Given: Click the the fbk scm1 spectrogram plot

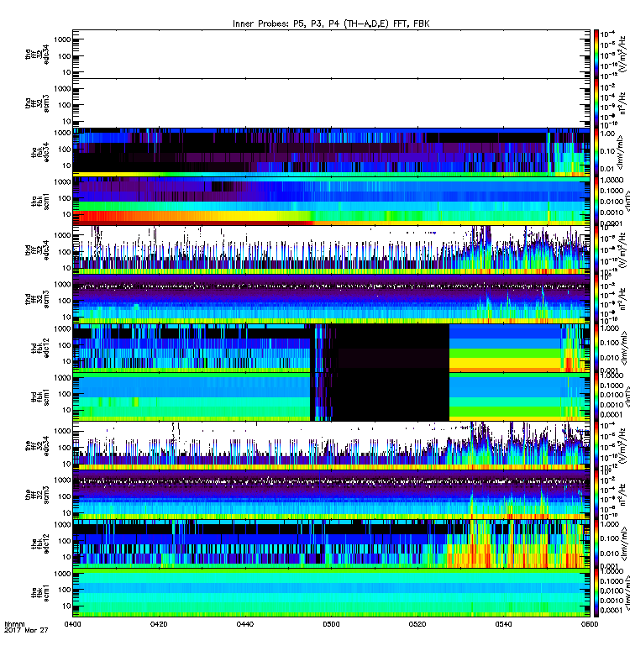Looking at the screenshot, I should [331, 593].
